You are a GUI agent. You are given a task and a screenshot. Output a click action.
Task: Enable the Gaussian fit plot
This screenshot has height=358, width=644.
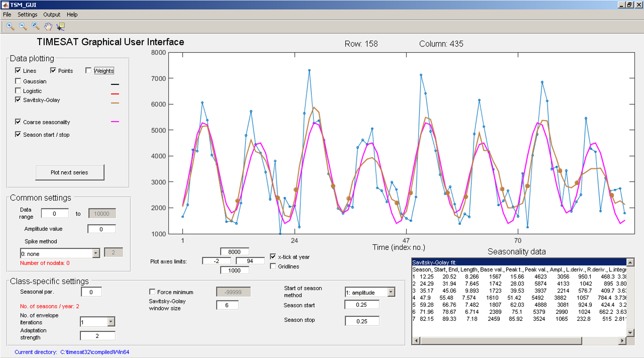[x=18, y=81]
